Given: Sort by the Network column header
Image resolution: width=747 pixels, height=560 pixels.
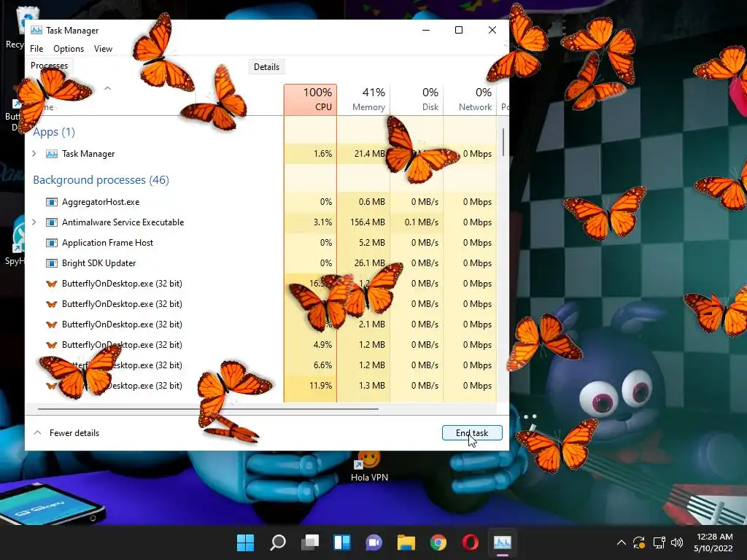Looking at the screenshot, I should [471, 99].
